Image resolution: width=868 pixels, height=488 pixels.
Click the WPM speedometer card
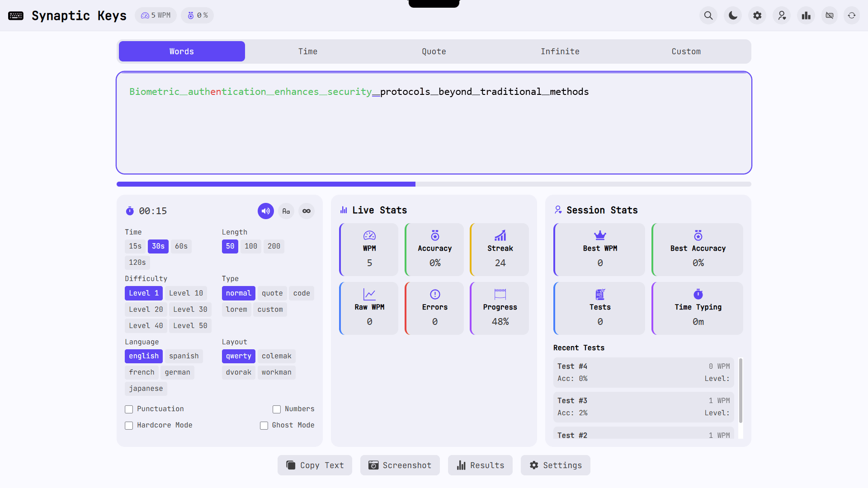(x=369, y=249)
